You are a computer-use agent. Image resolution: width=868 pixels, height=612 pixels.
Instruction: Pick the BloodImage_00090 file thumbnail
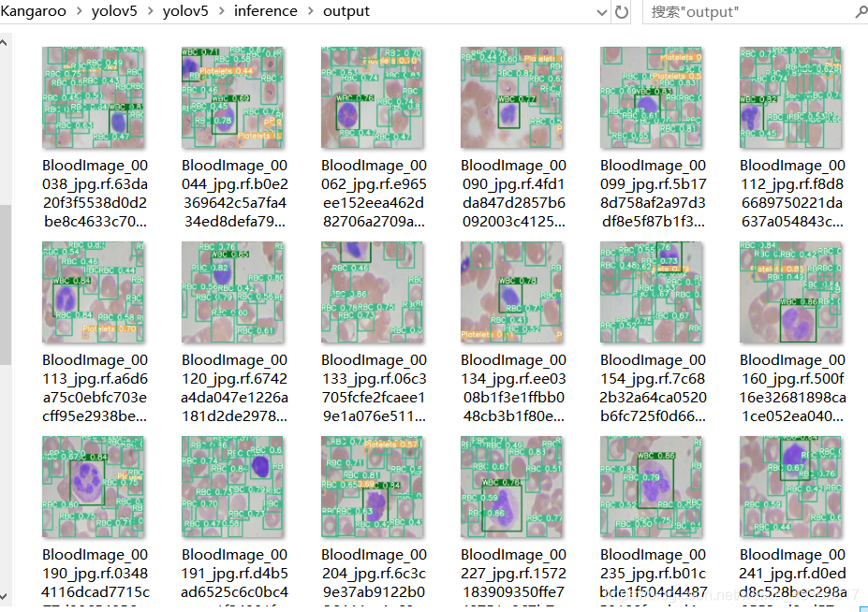click(x=512, y=97)
